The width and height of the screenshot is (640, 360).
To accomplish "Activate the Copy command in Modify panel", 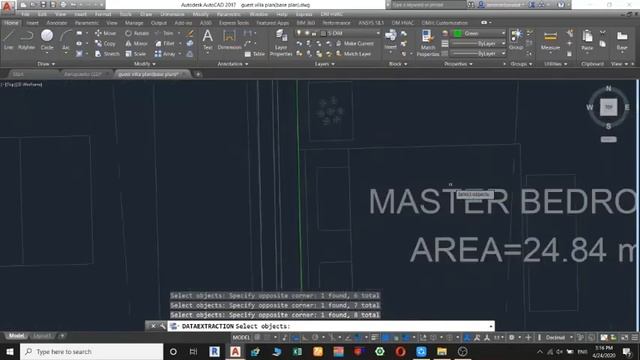I will (105, 43).
